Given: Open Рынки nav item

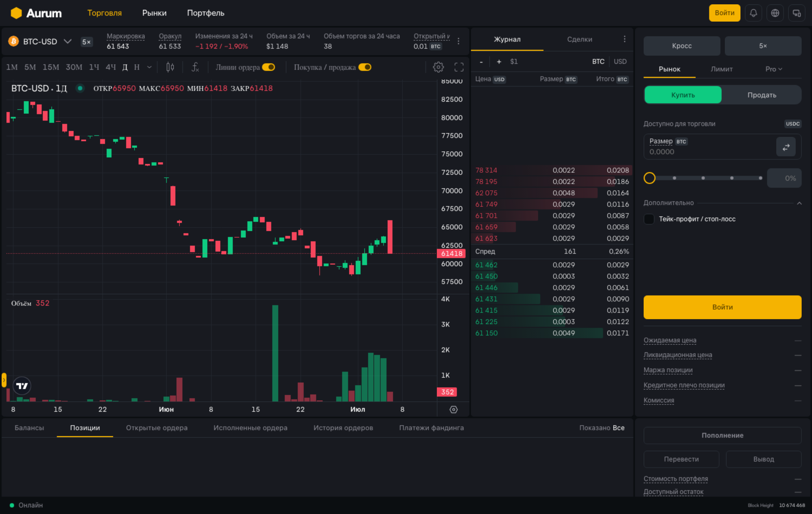Looking at the screenshot, I should point(154,13).
